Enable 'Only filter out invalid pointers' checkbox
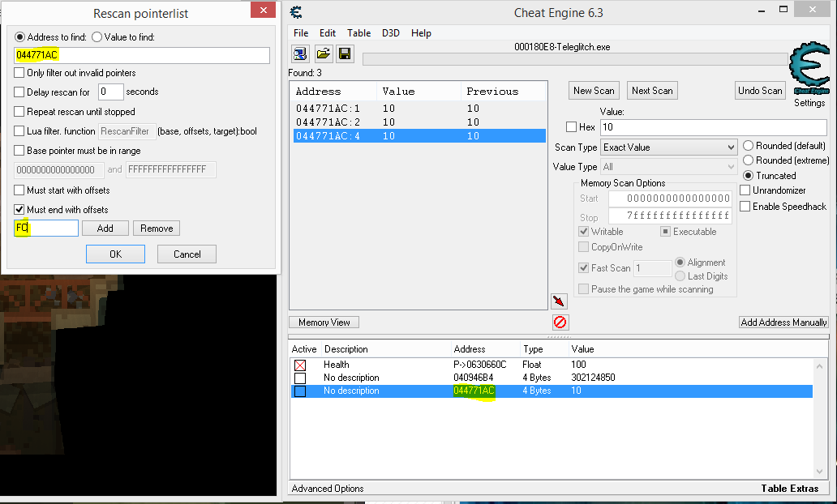The width and height of the screenshot is (837, 504). point(19,73)
